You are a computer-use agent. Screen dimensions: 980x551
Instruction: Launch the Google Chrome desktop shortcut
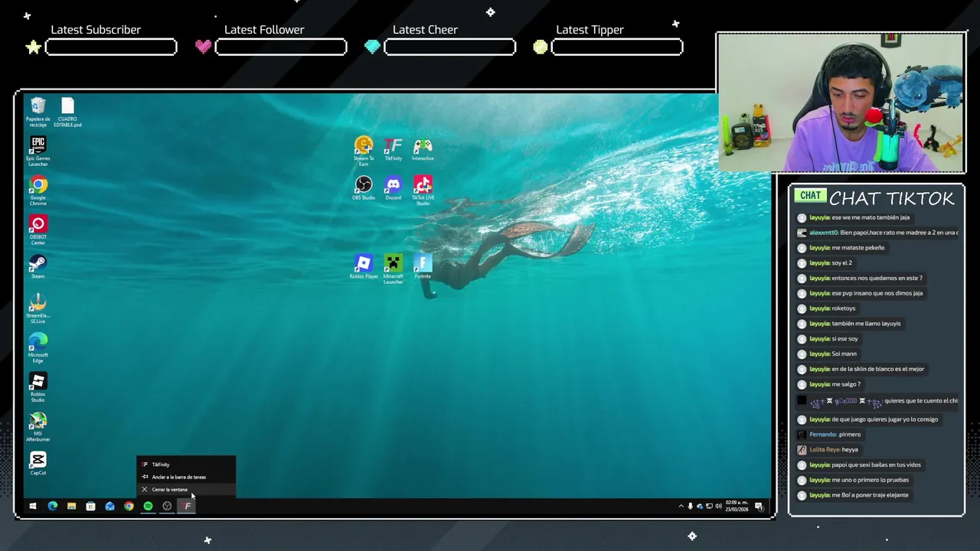(x=38, y=191)
